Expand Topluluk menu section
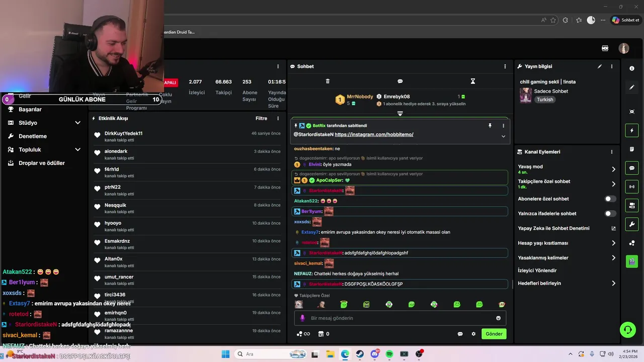Screen dimensions: 644x362 [44, 149]
